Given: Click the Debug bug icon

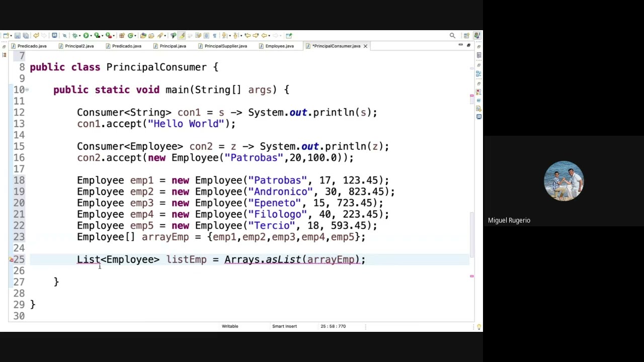Looking at the screenshot, I should pyautogui.click(x=75, y=36).
